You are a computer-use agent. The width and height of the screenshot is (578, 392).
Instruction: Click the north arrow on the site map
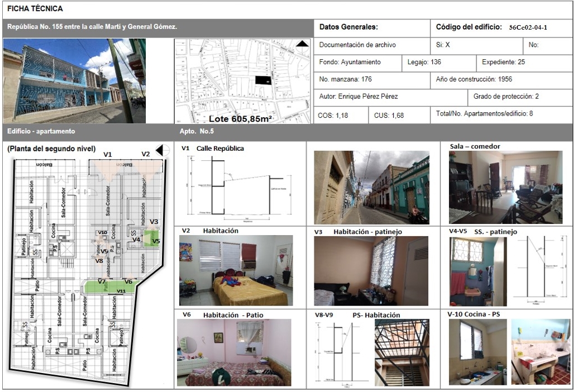pos(302,46)
